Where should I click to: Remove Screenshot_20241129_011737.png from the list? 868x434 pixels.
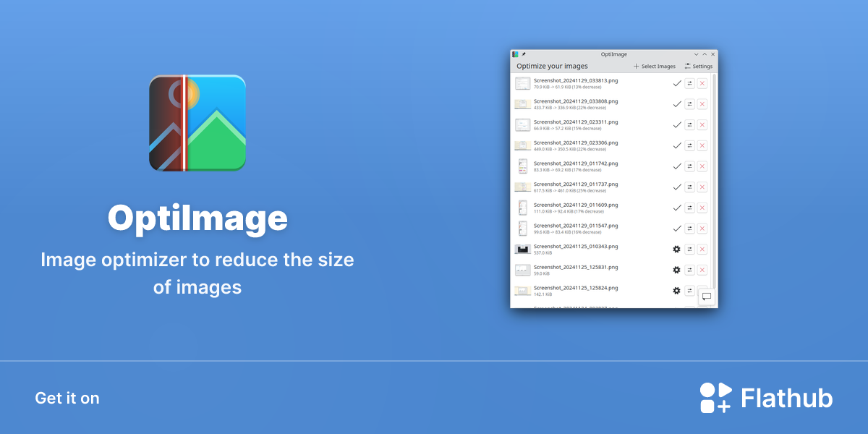[702, 187]
